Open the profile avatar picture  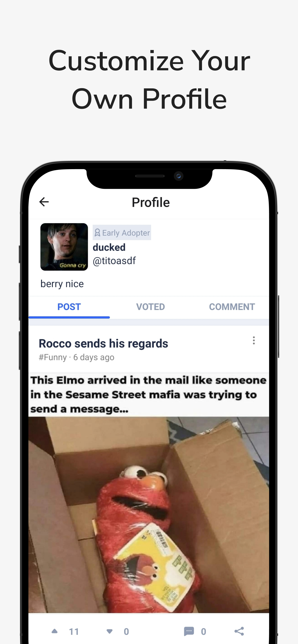coord(64,247)
